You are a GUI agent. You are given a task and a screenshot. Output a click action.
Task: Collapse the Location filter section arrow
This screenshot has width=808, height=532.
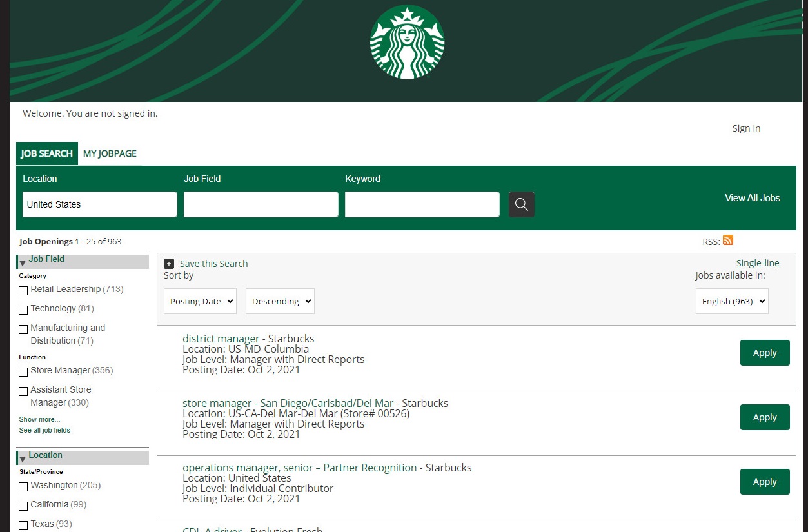(23, 458)
